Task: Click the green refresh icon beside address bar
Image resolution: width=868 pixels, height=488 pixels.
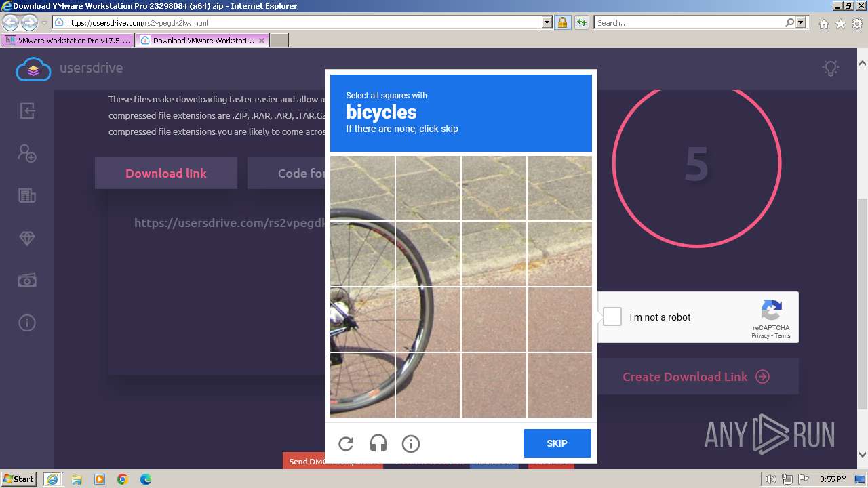Action: 581,22
